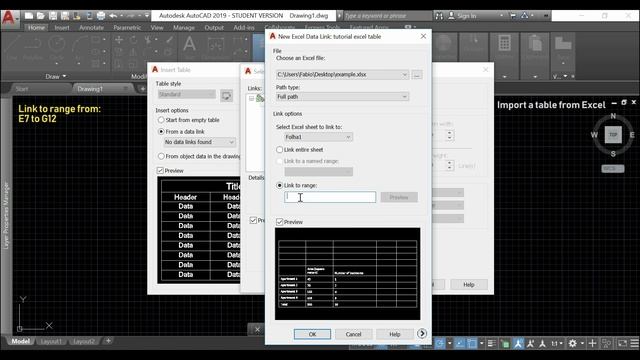Open the Excel file path dropdown
This screenshot has height=360, width=640.
pos(404,75)
